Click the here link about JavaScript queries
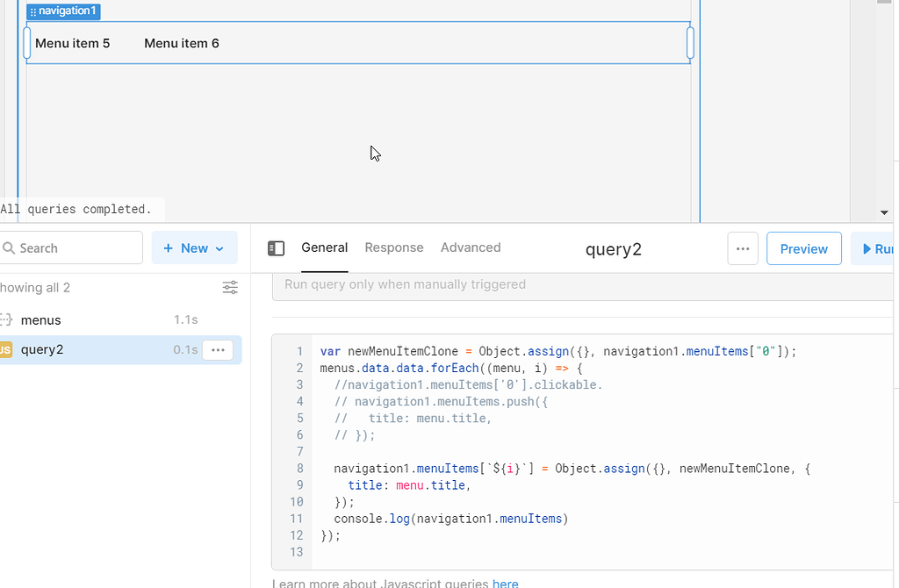This screenshot has width=899, height=588. point(506,584)
